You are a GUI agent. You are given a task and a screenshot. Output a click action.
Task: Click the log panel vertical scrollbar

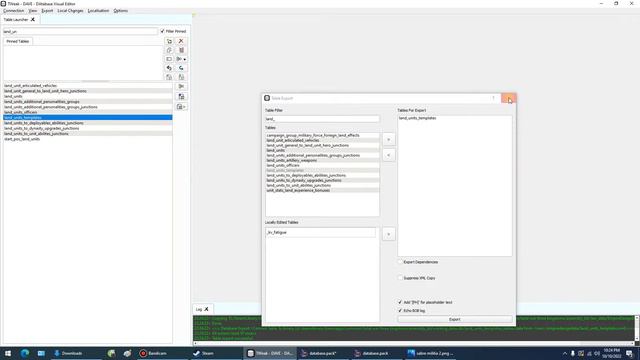tap(637, 328)
